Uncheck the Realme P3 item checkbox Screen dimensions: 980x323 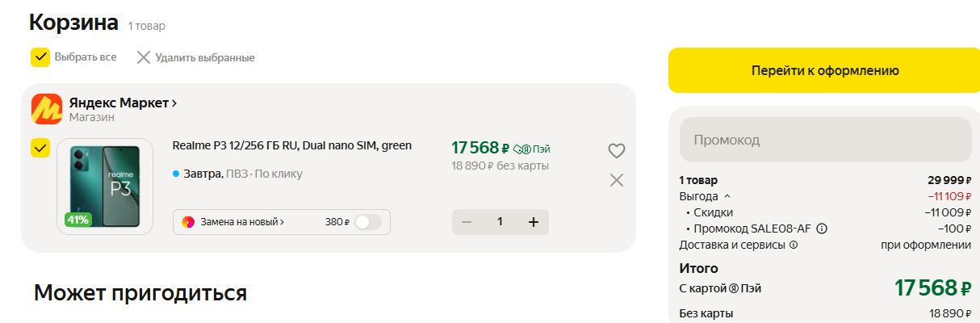tap(40, 148)
